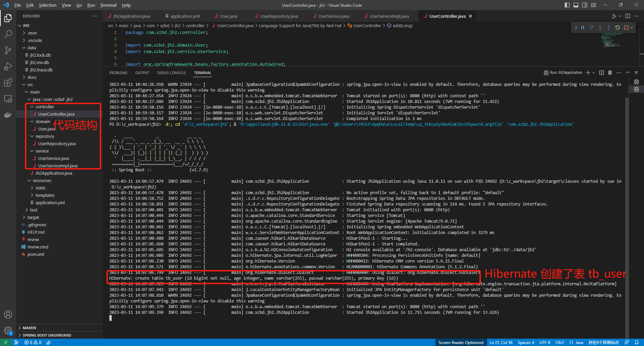Open the Docker view in the activity bar

(8, 115)
